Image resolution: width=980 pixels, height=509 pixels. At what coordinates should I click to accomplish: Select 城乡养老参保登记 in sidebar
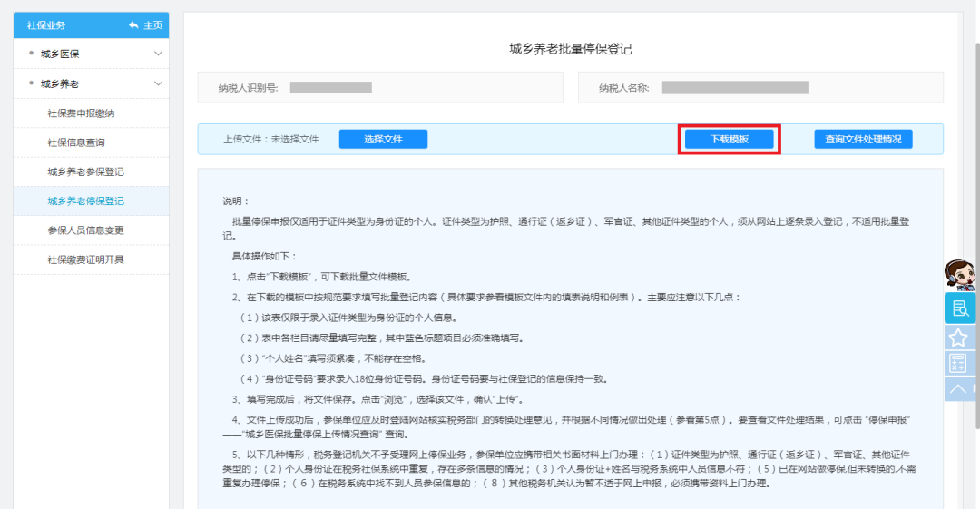coord(85,171)
